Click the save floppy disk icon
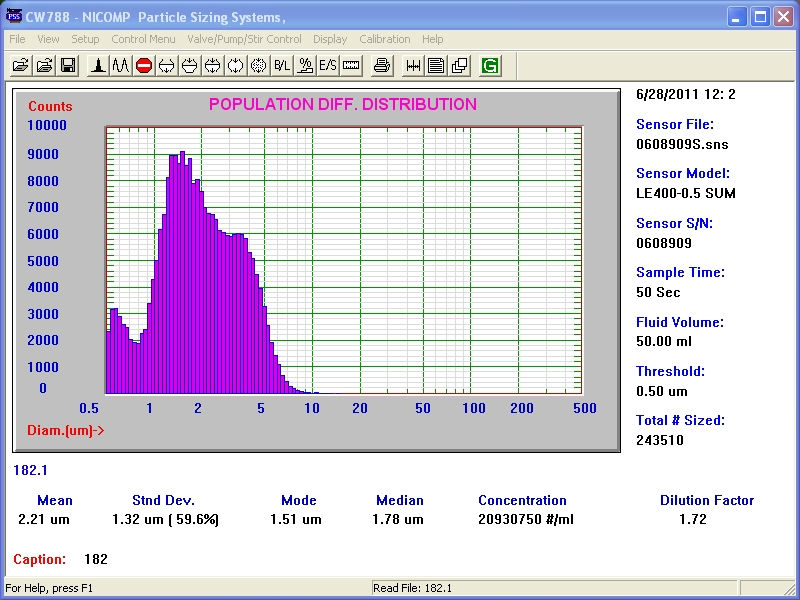800x600 pixels. tap(68, 66)
